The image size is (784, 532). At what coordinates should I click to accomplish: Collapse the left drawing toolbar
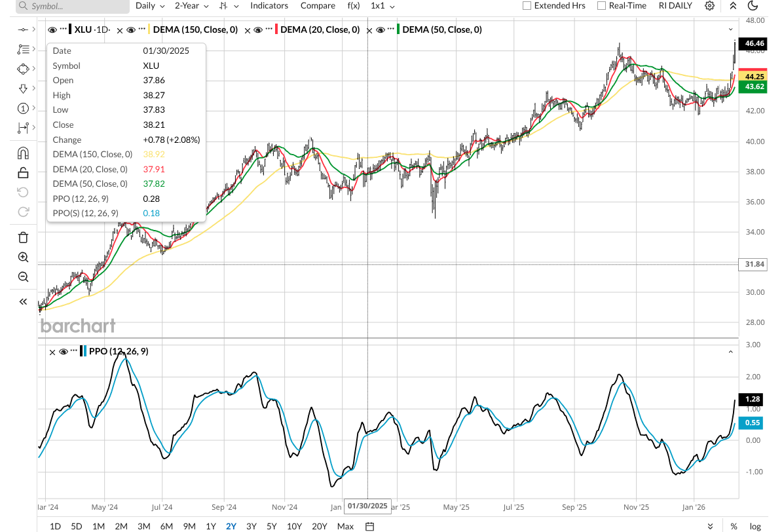[x=23, y=301]
